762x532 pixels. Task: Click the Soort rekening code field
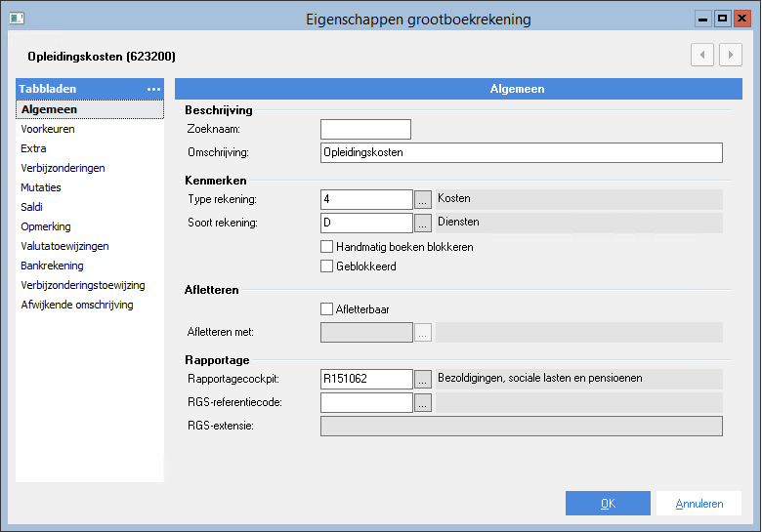366,223
